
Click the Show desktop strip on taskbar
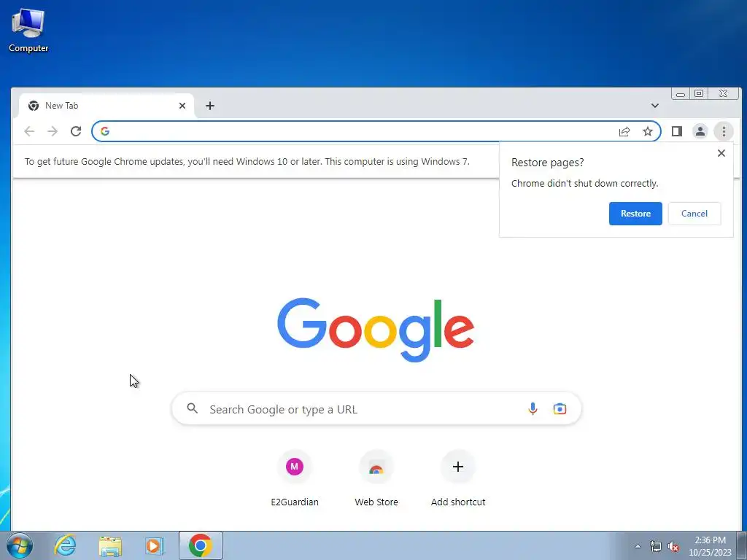pyautogui.click(x=742, y=545)
